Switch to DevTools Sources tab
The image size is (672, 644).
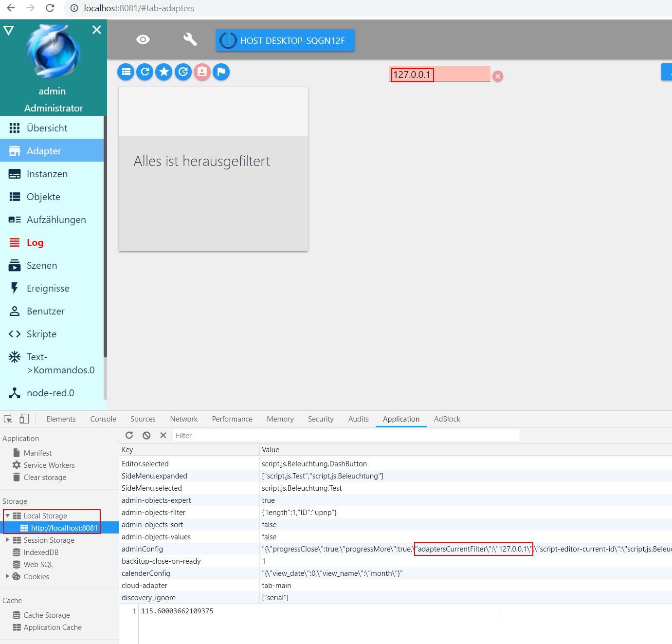[x=143, y=419]
